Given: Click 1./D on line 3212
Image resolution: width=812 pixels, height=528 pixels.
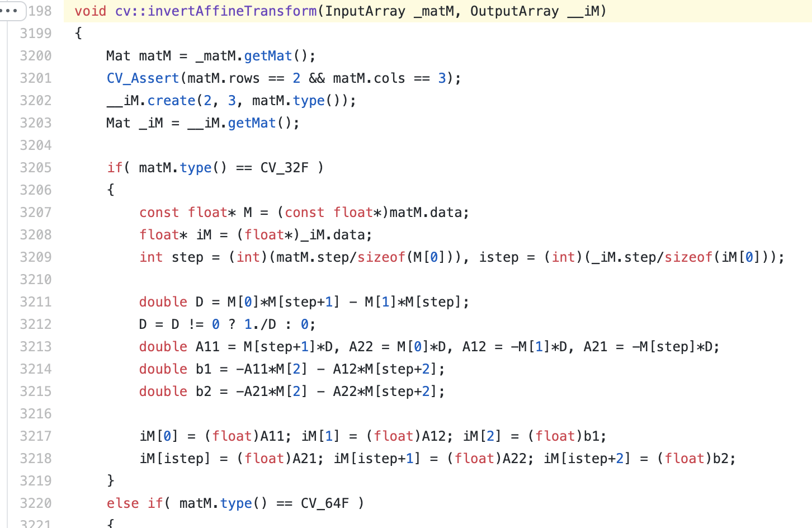Looking at the screenshot, I should pyautogui.click(x=260, y=324).
